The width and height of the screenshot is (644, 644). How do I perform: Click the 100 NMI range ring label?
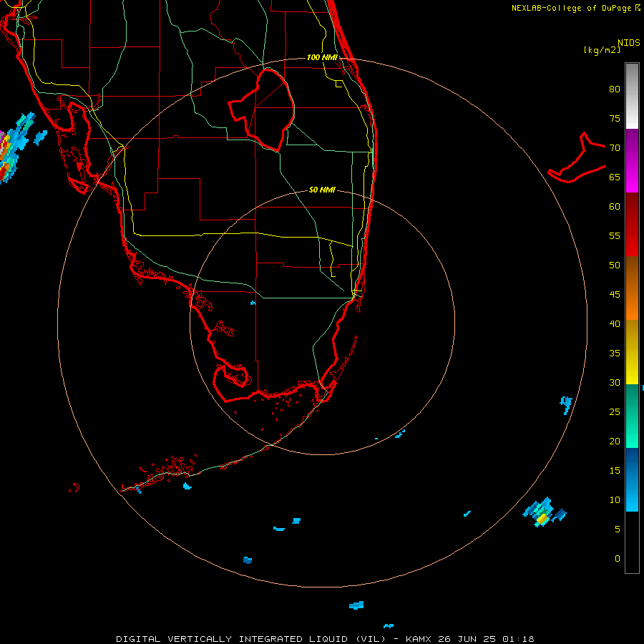(x=322, y=57)
